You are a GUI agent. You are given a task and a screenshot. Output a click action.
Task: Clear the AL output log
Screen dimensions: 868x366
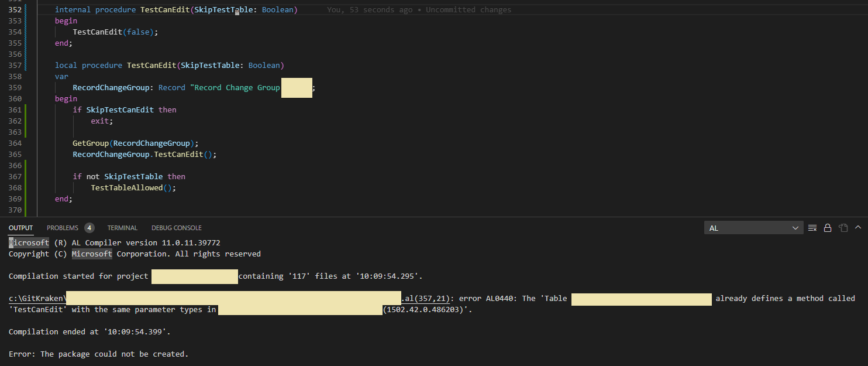click(812, 228)
